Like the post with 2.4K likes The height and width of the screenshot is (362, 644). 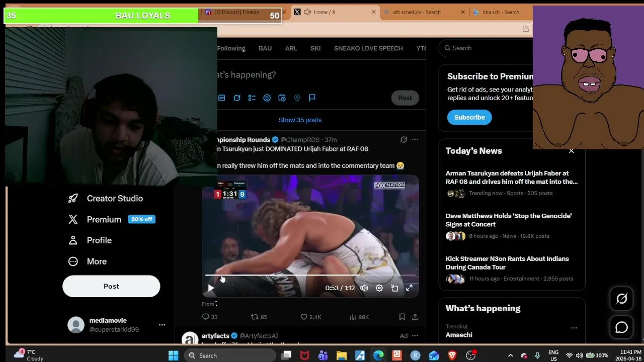pos(310,317)
